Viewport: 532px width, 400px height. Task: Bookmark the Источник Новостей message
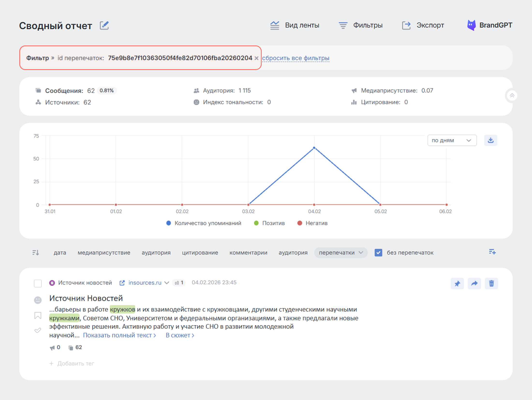tap(38, 315)
